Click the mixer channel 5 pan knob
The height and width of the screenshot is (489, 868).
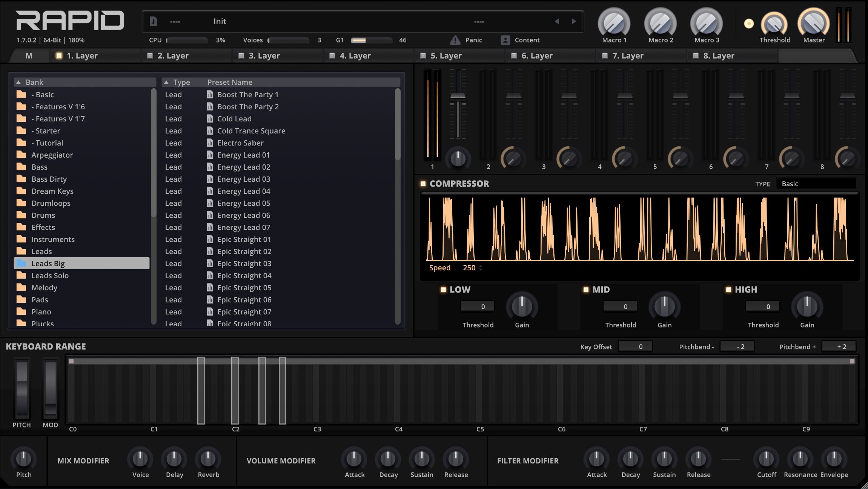point(680,158)
